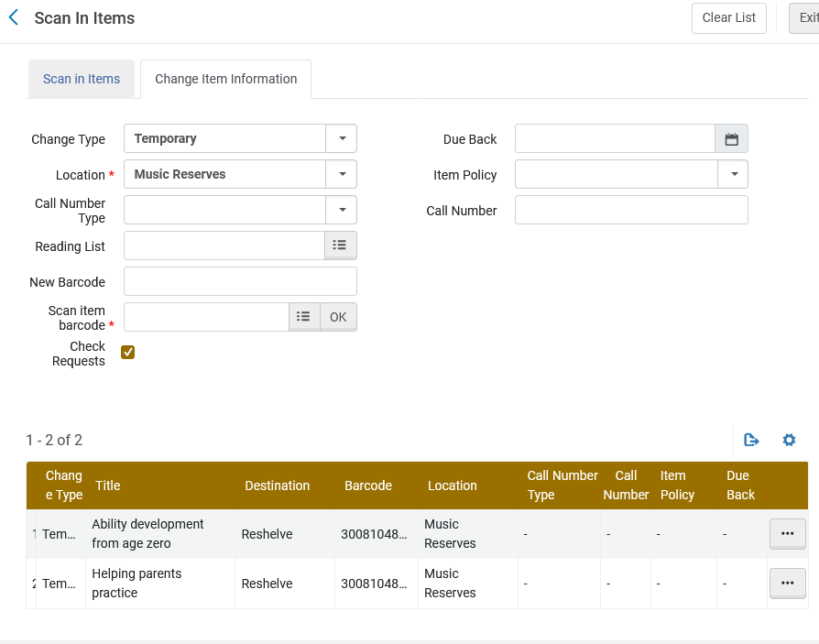The image size is (819, 644).
Task: Open the Reading List selection picker icon
Action: pyautogui.click(x=340, y=245)
